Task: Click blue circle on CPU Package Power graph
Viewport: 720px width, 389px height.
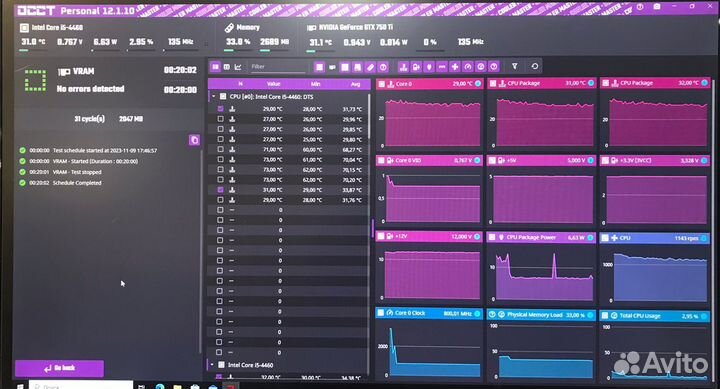Action: tap(591, 237)
